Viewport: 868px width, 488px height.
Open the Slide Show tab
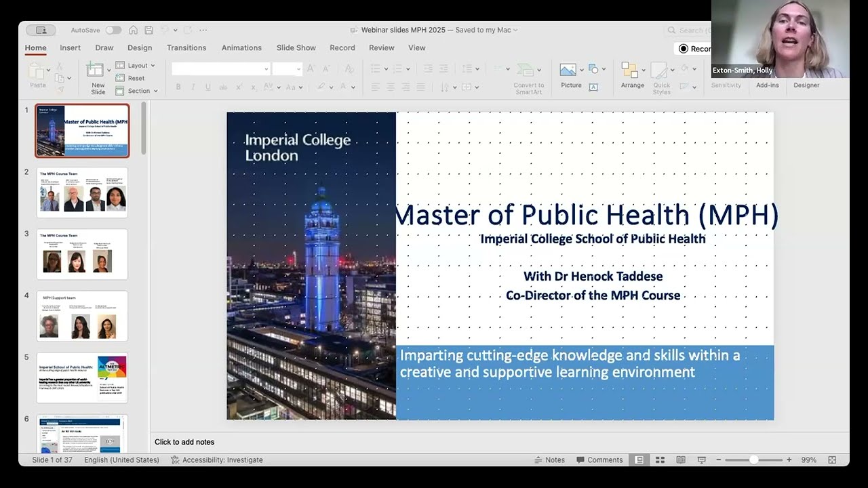click(296, 48)
